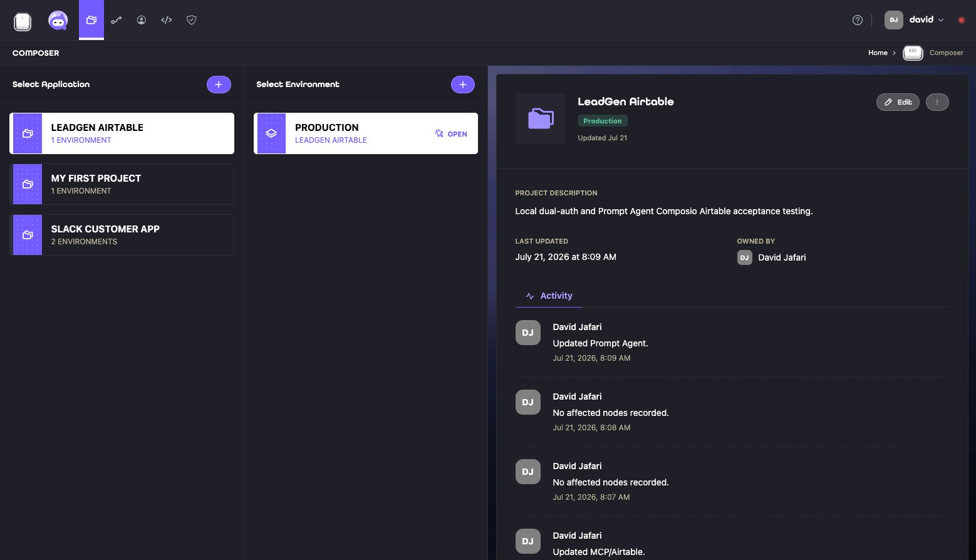976x560 pixels.
Task: Click the LeadGen Airtable folder icon tile
Action: point(28,133)
